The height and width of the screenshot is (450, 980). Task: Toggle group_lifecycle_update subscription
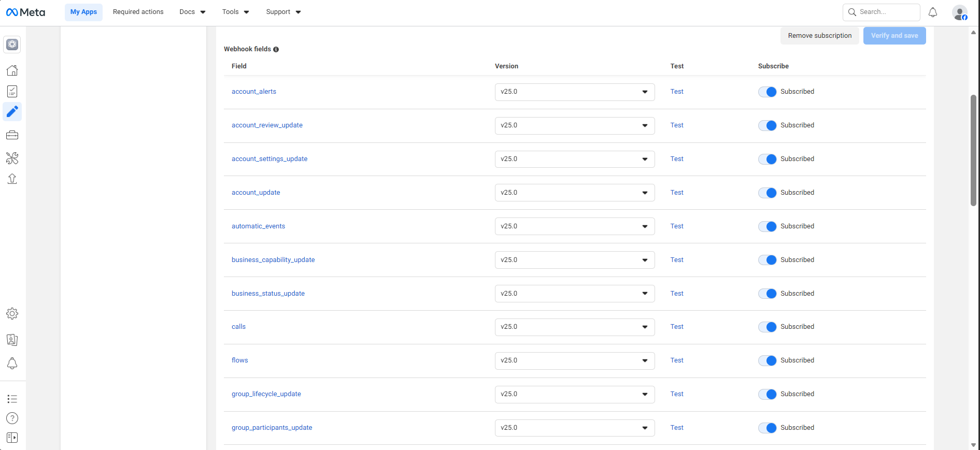pyautogui.click(x=768, y=394)
